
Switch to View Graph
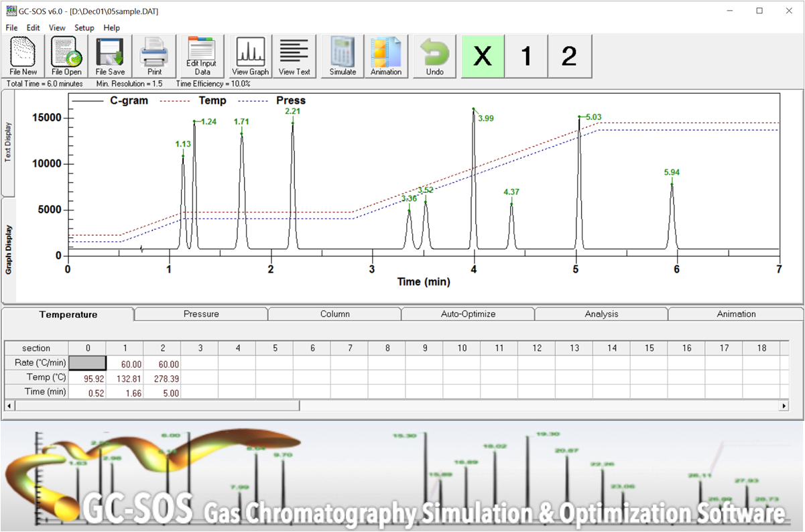tap(250, 56)
